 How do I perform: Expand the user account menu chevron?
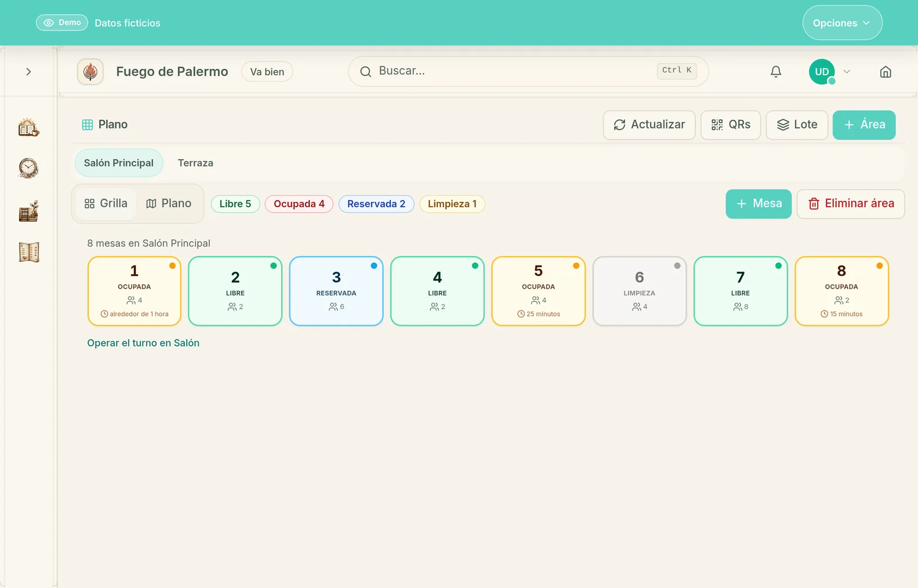(847, 72)
